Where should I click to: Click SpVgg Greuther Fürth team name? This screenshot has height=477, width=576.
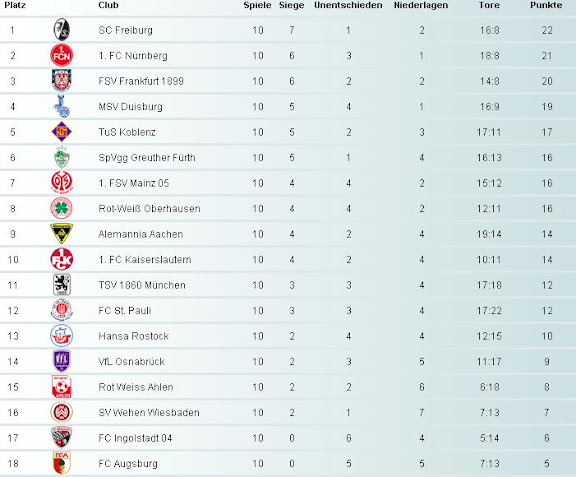click(x=147, y=157)
